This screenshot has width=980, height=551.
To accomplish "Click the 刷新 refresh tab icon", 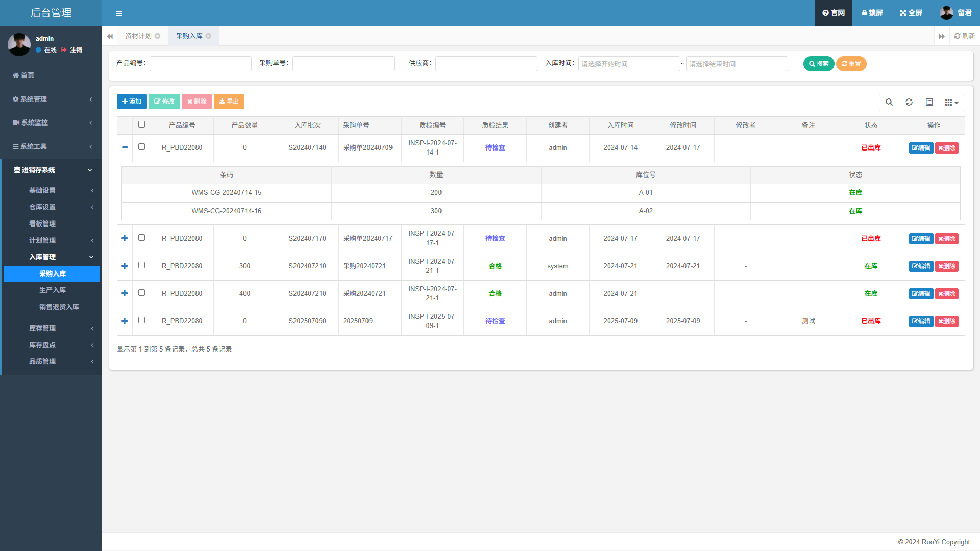I will click(x=965, y=36).
